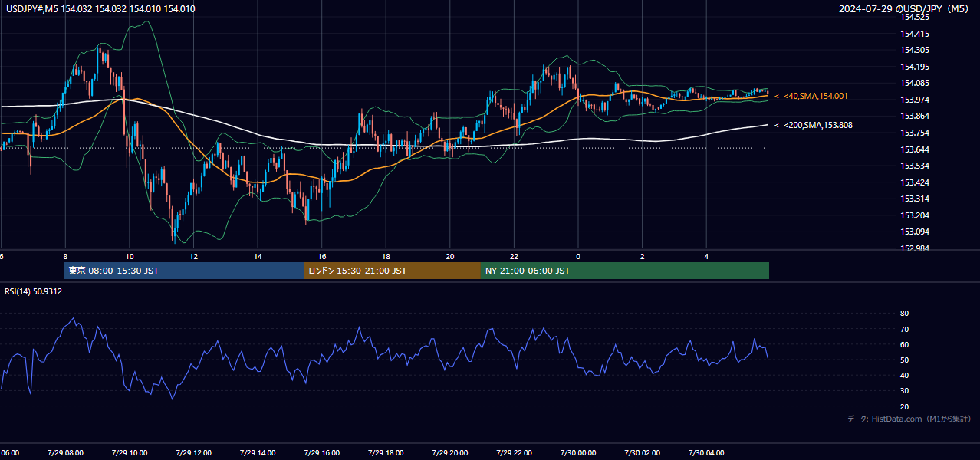This screenshot has width=980, height=460.
Task: Click the 7/29 18:00 time axis label
Action: (386, 452)
